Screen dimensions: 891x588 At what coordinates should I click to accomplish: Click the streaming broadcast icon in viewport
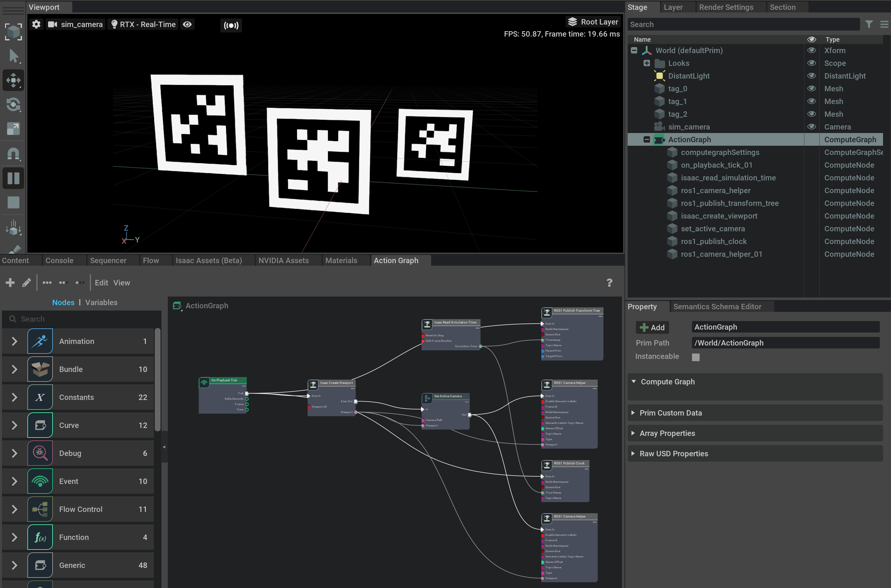point(231,25)
